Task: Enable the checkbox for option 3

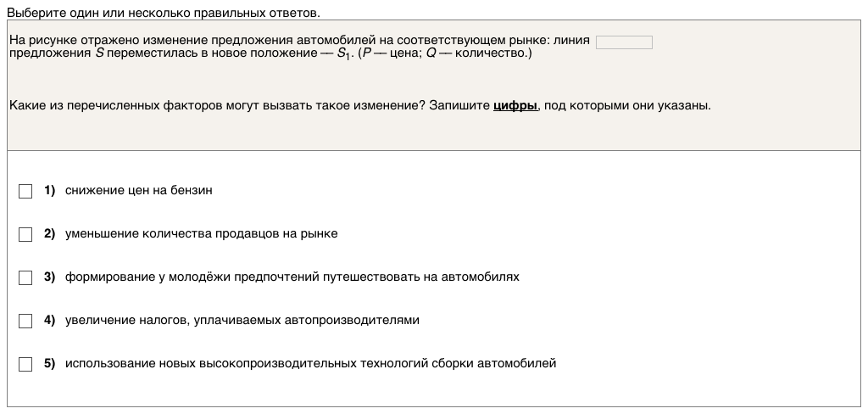Action: point(25,277)
